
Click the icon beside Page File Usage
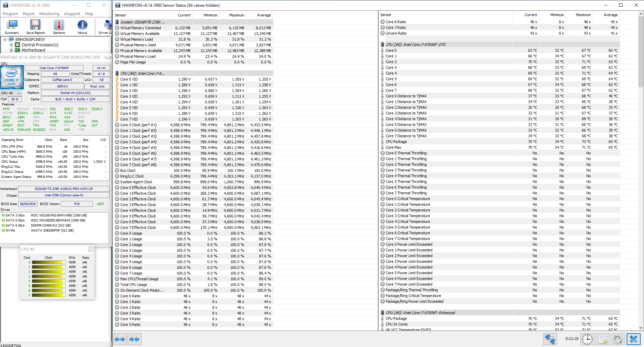pos(117,62)
